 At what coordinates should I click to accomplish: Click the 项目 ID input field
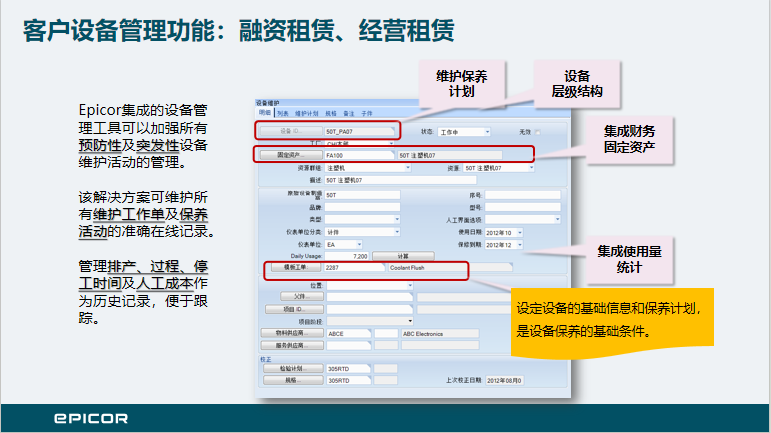tap(370, 309)
